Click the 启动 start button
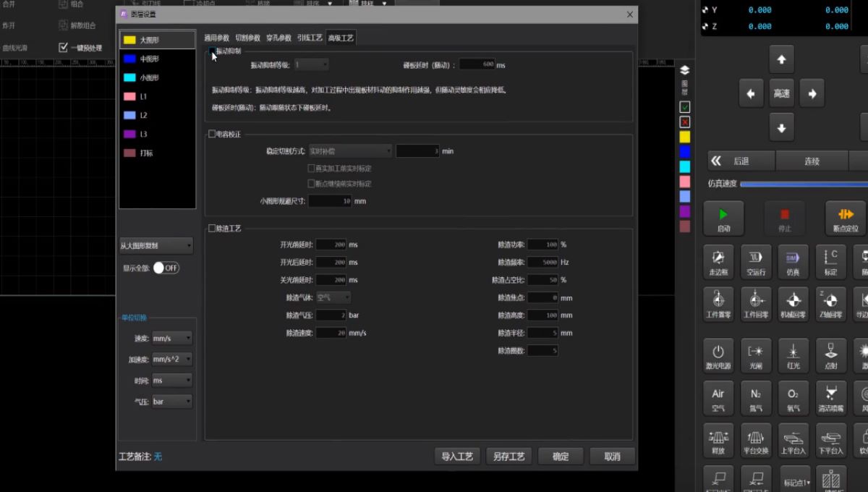Screen dimensions: 868x492 (x=723, y=218)
